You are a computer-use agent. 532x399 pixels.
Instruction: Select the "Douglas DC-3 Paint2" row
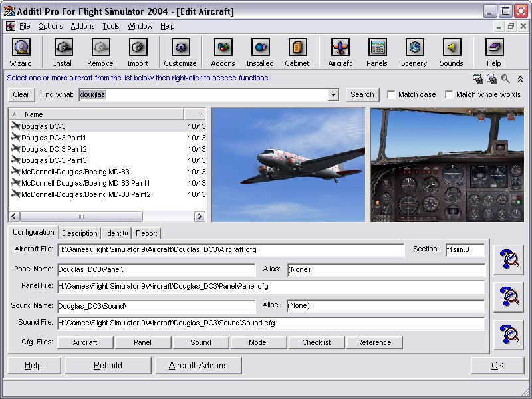click(107, 149)
